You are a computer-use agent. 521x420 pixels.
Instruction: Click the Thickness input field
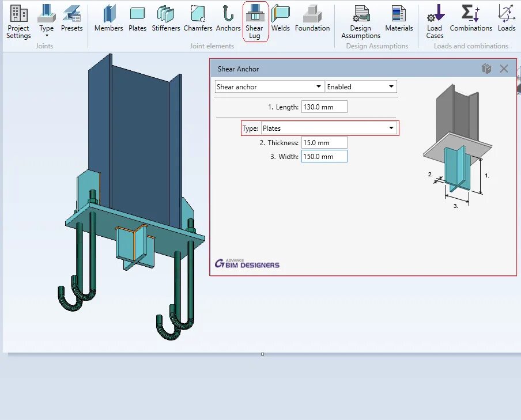click(324, 142)
